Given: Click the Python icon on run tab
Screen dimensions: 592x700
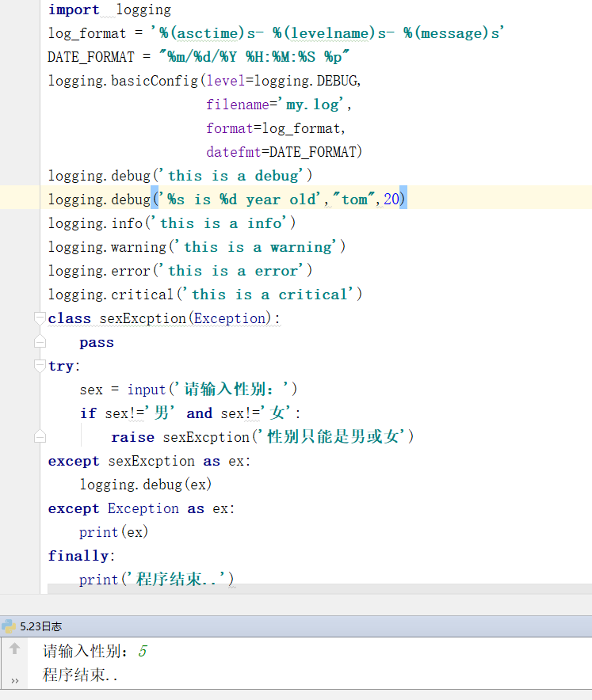Looking at the screenshot, I should (9, 626).
